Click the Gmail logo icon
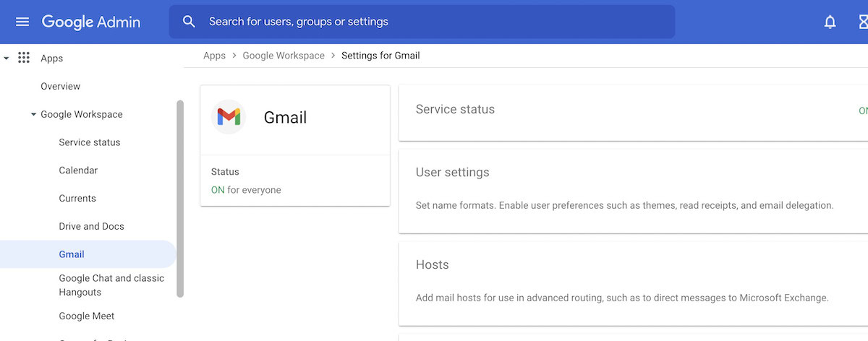This screenshot has height=341, width=868. pyautogui.click(x=229, y=117)
